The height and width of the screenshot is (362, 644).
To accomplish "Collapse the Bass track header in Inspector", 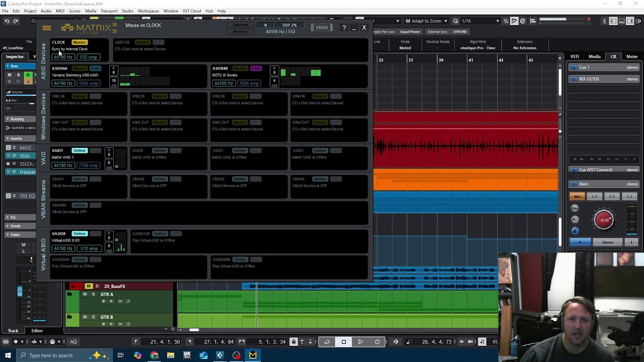I will click(x=20, y=66).
